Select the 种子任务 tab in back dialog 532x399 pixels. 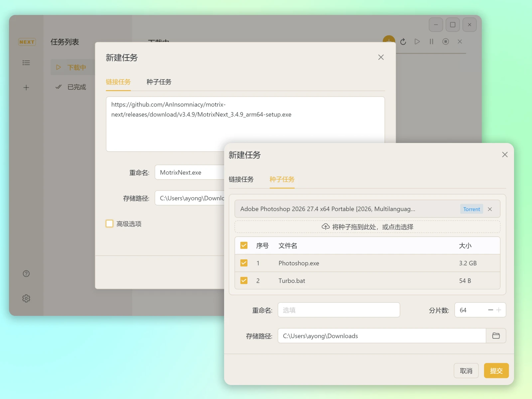point(159,82)
